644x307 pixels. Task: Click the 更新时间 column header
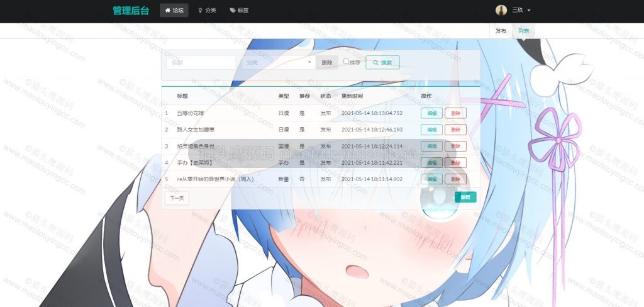point(352,96)
